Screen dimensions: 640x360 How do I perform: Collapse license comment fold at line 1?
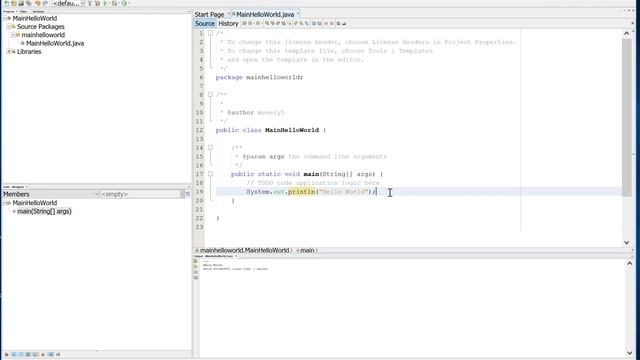pyautogui.click(x=210, y=33)
